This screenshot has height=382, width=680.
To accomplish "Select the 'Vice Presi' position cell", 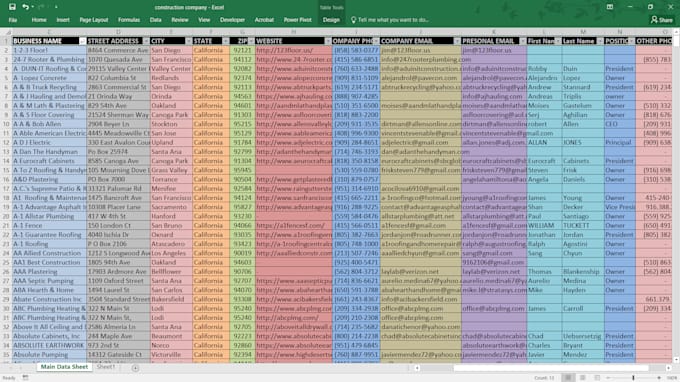I will click(620, 207).
